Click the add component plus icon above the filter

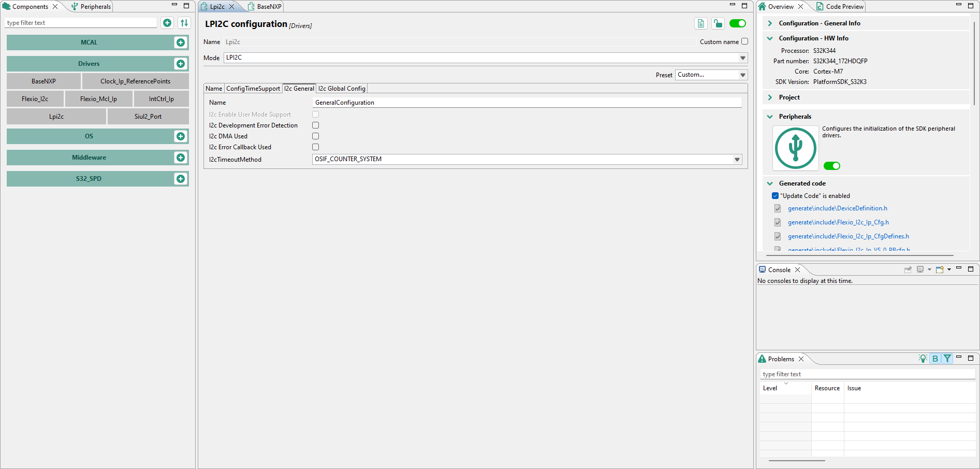(167, 23)
